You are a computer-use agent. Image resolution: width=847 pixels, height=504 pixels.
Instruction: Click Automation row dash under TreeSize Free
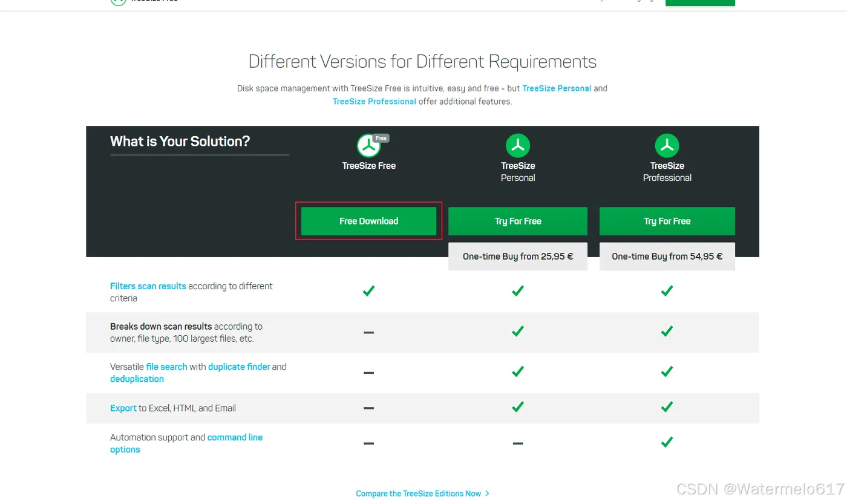368,443
